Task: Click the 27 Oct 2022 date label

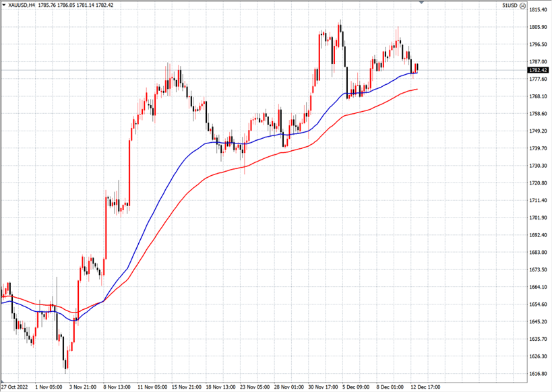Action: tap(16, 387)
